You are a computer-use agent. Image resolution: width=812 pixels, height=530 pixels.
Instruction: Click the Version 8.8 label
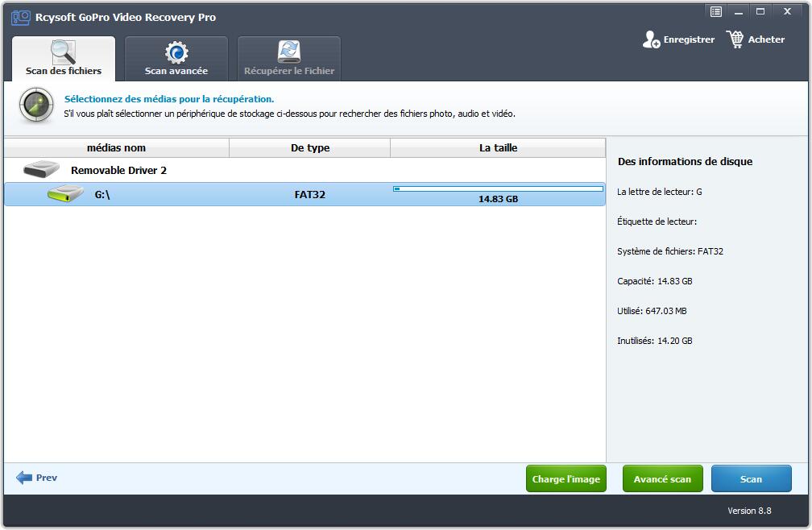click(x=748, y=511)
